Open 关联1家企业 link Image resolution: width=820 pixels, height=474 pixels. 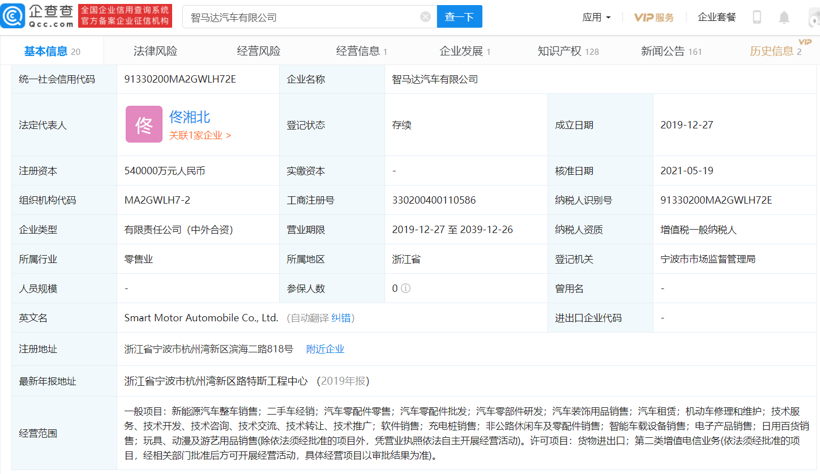coord(200,136)
